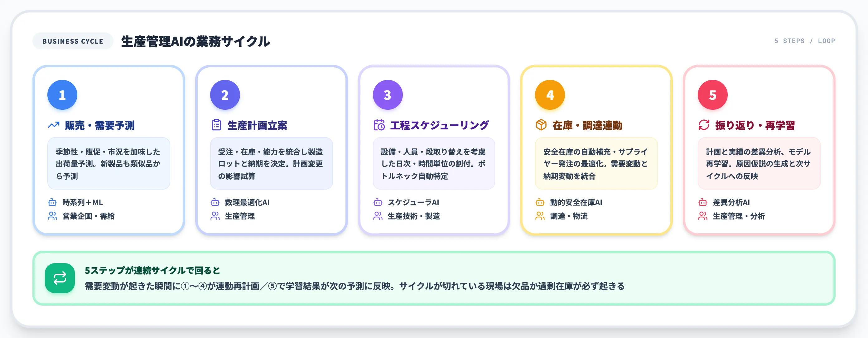Click the robot icon next to 動的安全在庫AI
The image size is (868, 338).
tap(540, 202)
